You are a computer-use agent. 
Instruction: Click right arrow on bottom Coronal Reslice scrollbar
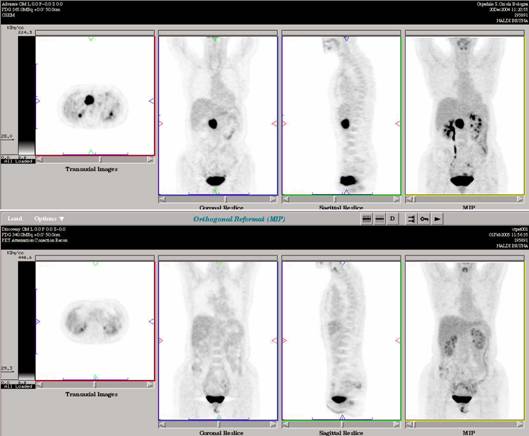(x=273, y=425)
